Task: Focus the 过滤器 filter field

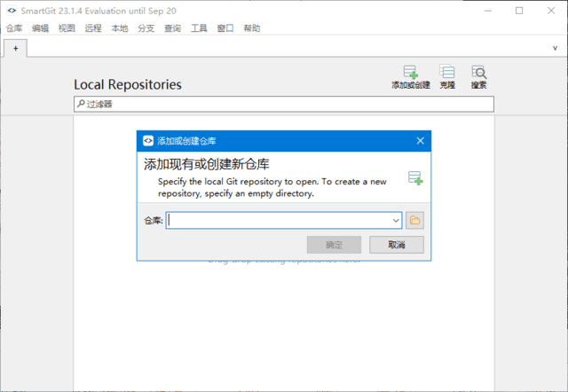Action: (284, 105)
